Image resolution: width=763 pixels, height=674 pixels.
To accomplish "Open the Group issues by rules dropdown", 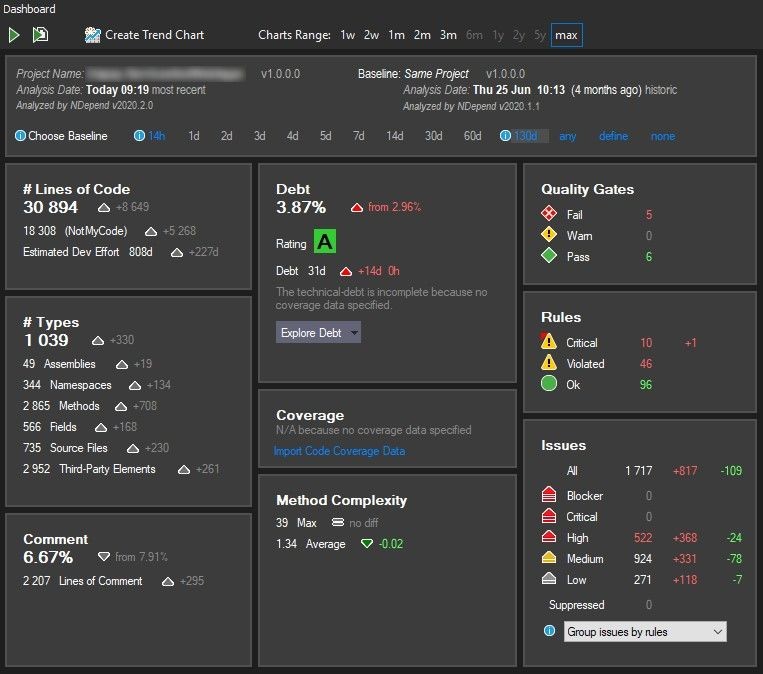I will click(645, 632).
